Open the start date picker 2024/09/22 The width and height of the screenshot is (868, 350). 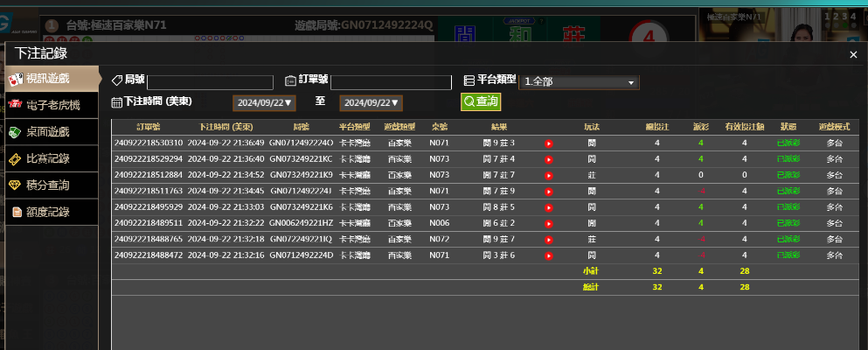point(264,103)
